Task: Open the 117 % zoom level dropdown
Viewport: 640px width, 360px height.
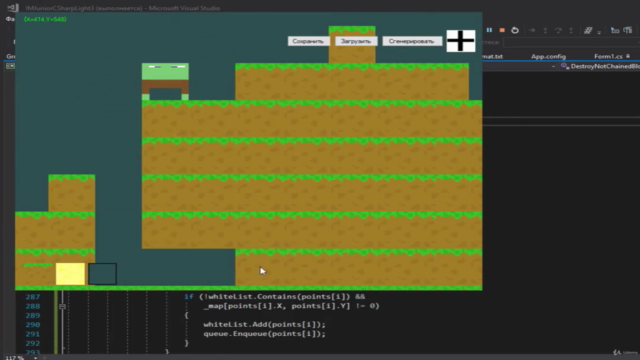Action: tap(35, 358)
